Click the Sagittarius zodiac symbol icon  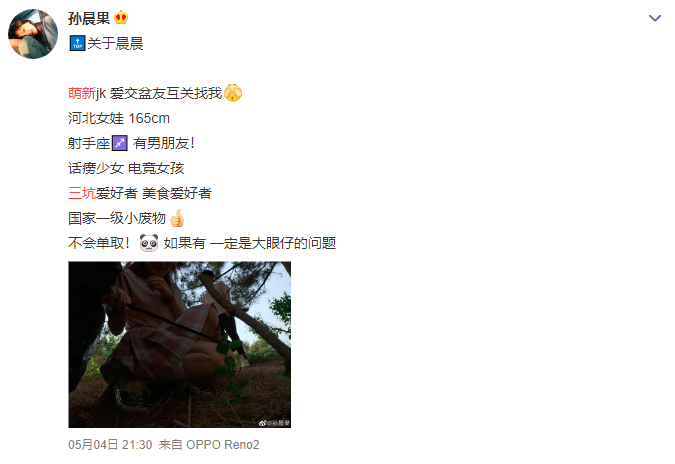pyautogui.click(x=120, y=143)
